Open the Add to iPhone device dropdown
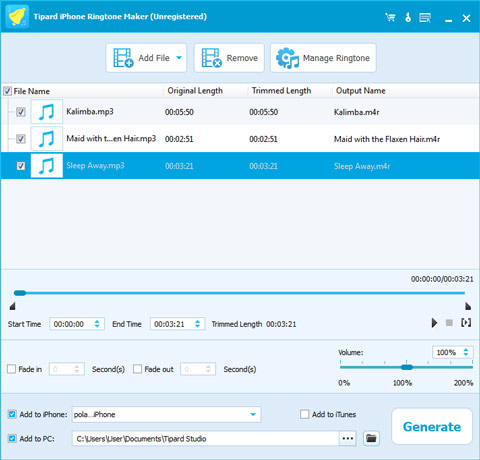 253,414
